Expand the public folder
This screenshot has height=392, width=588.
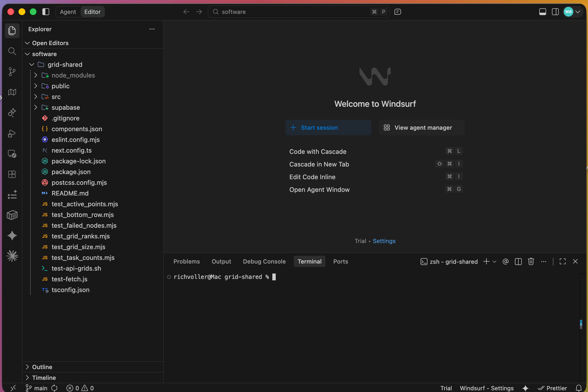[x=36, y=86]
